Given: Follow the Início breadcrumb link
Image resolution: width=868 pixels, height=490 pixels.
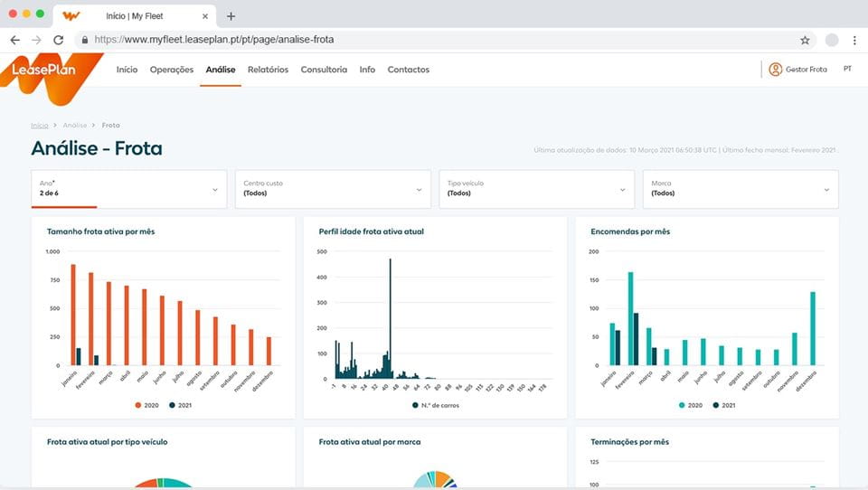Looking at the screenshot, I should [39, 126].
